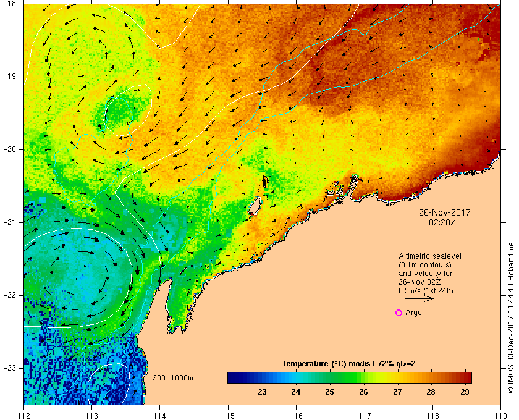Click the latitude axis label '-21'
Viewport: 519px width, 420px height.
[9, 222]
